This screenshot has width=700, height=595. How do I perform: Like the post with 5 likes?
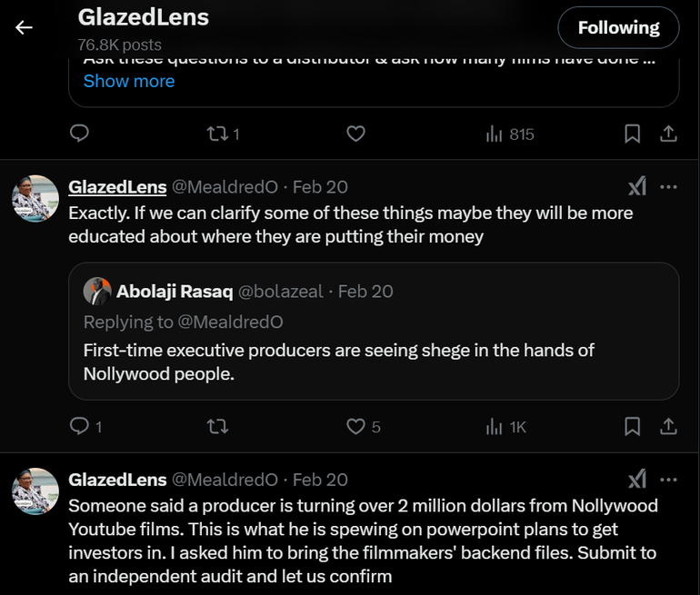356,426
